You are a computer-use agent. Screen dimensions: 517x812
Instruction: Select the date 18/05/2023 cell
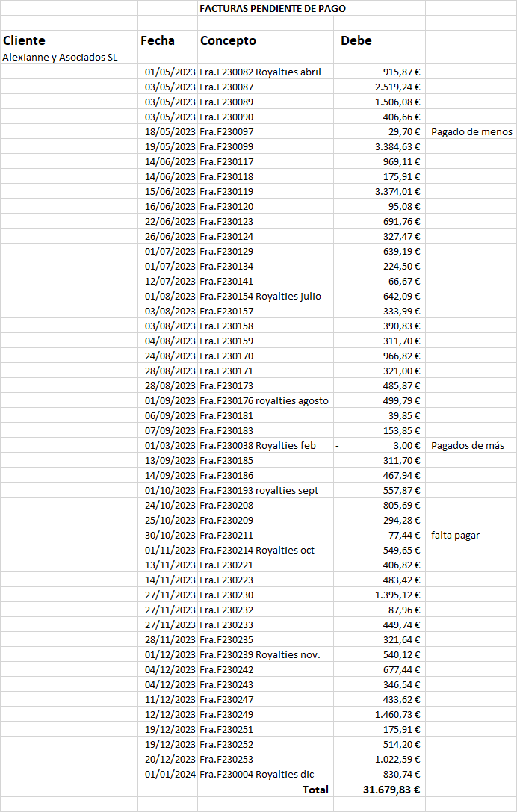coord(170,131)
